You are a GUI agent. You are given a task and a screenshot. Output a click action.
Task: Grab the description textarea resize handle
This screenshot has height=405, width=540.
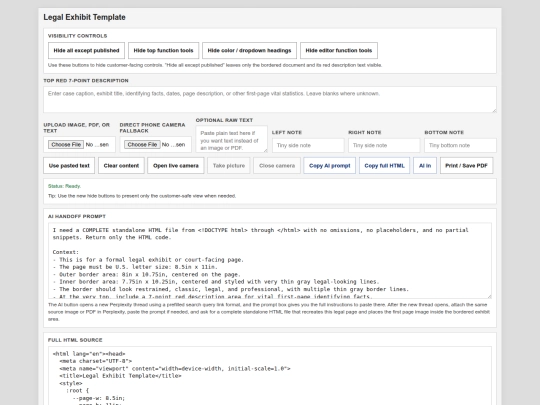[494, 110]
